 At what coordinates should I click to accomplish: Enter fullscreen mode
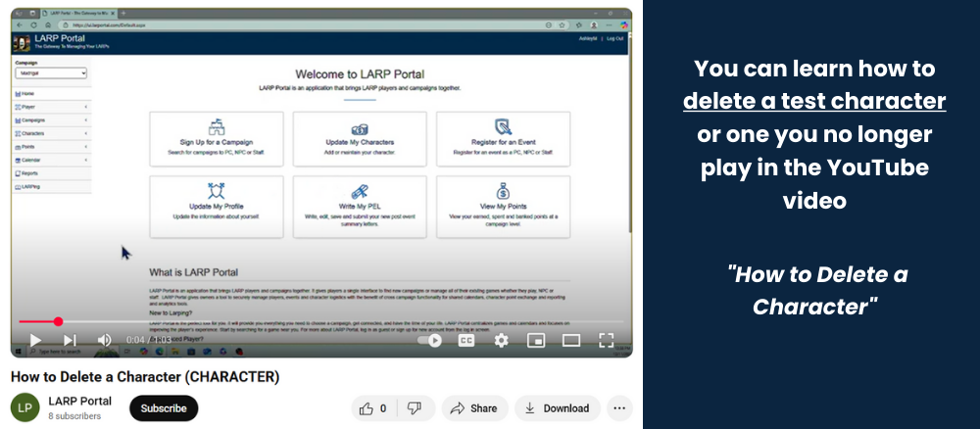pyautogui.click(x=606, y=340)
